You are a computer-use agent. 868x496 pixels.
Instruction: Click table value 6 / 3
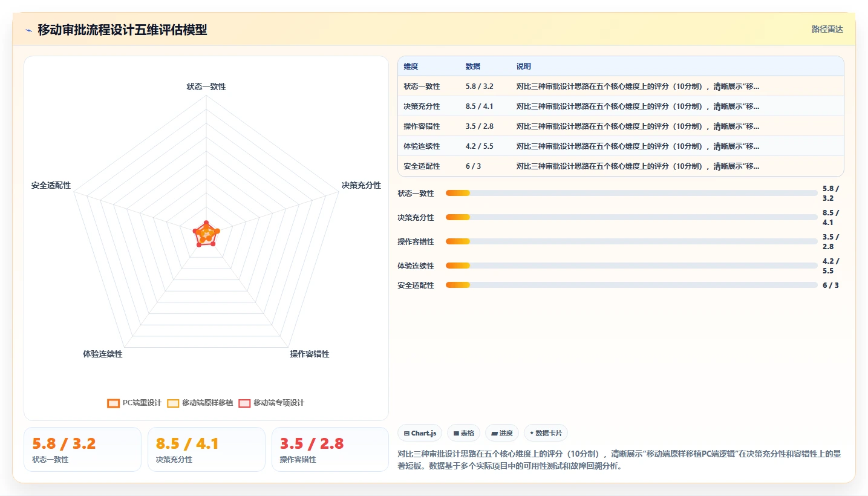(473, 166)
